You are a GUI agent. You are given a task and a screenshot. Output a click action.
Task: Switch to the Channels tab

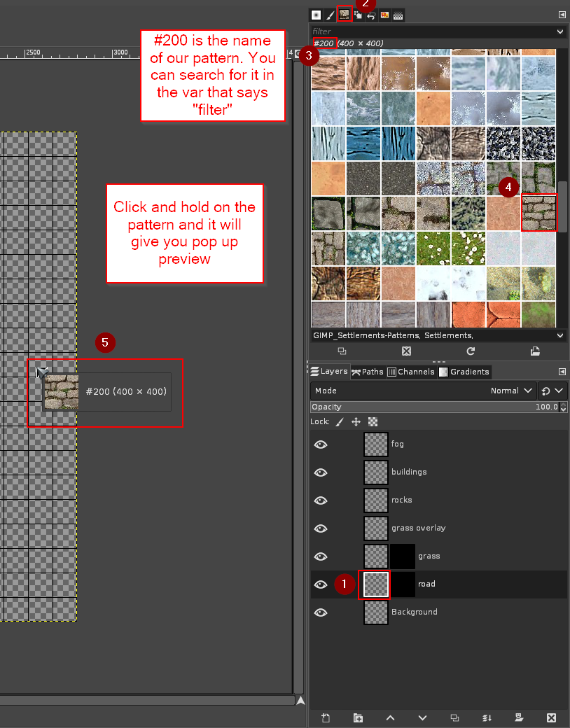point(416,372)
